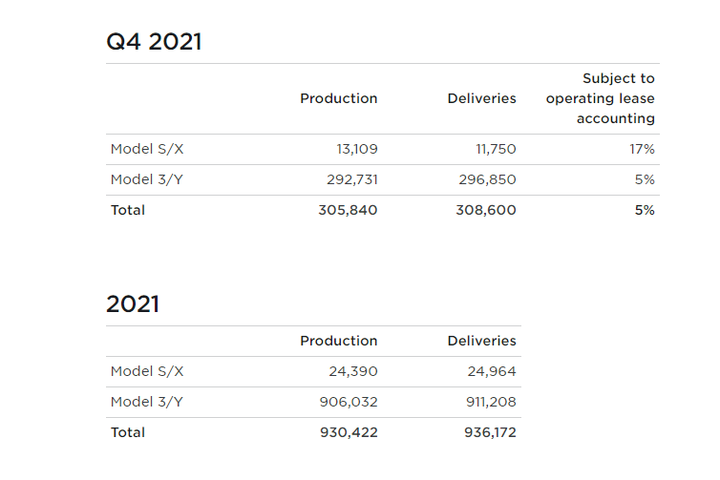The height and width of the screenshot is (480, 720).
Task: Click the 17% cell
Action: tap(642, 149)
